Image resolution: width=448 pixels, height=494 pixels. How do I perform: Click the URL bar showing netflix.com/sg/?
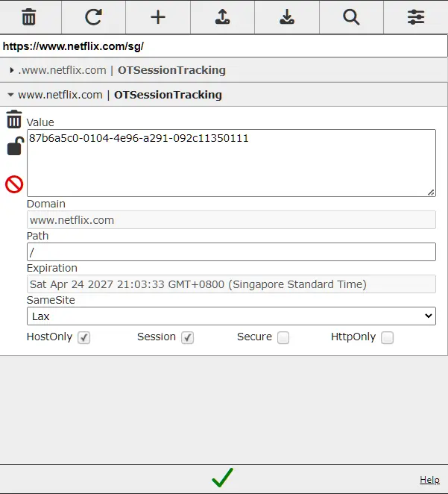click(224, 46)
